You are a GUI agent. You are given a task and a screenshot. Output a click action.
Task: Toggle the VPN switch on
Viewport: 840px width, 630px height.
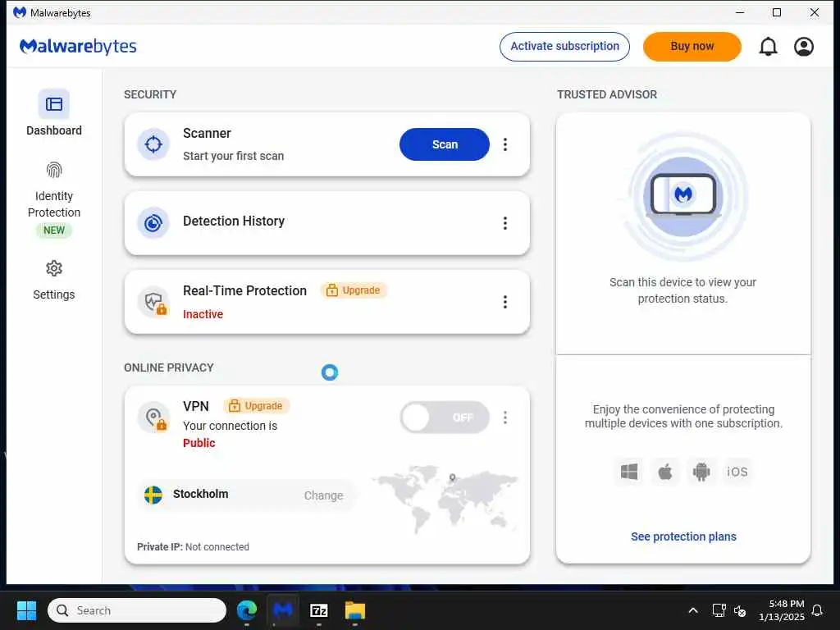click(x=445, y=418)
